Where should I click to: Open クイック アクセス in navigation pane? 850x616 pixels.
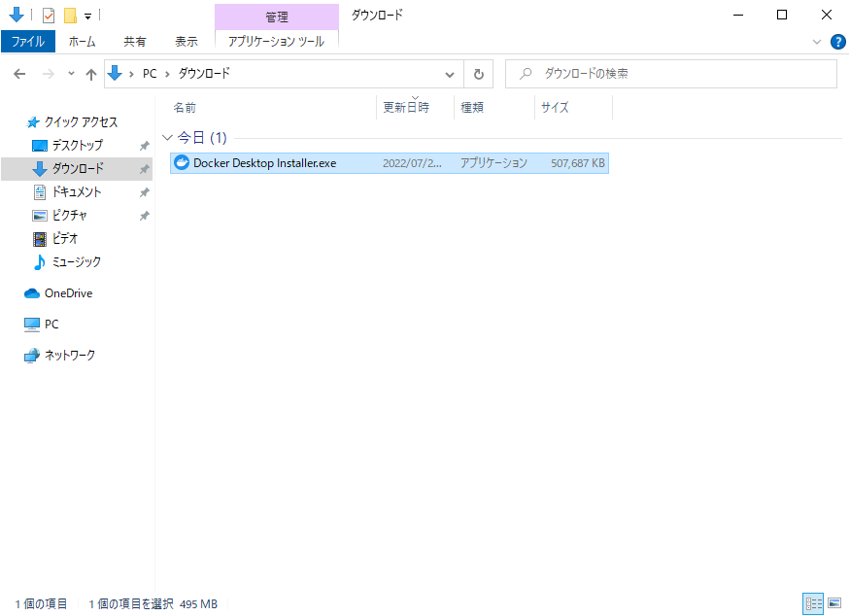click(x=81, y=122)
